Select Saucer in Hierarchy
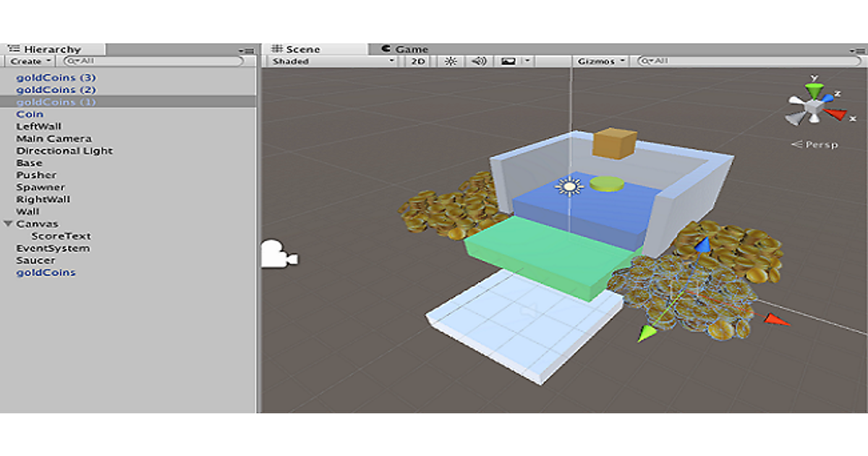Image resolution: width=868 pixels, height=456 pixels. coord(35,261)
